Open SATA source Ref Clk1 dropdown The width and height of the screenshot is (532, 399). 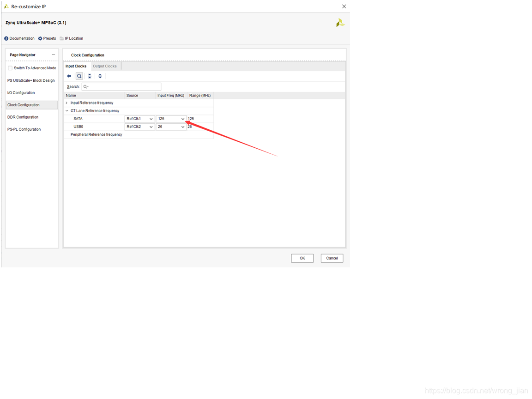coord(139,119)
